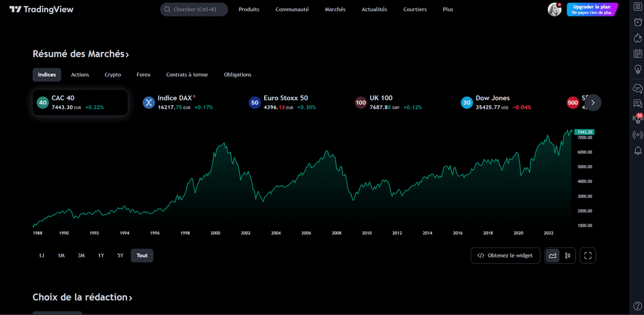This screenshot has width=644, height=315.
Task: Open ideas stream icon with 56 badge
Action: click(638, 119)
